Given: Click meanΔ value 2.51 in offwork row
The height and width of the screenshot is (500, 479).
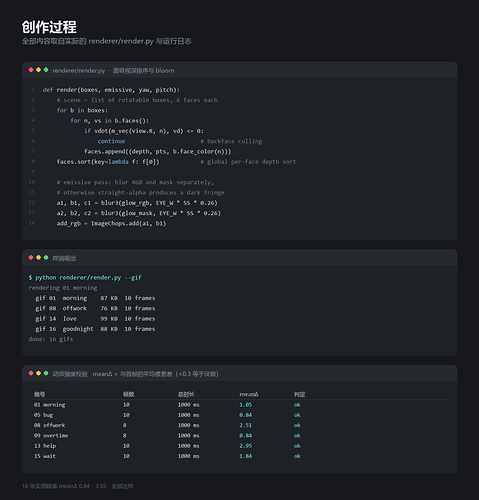Looking at the screenshot, I should [x=246, y=426].
